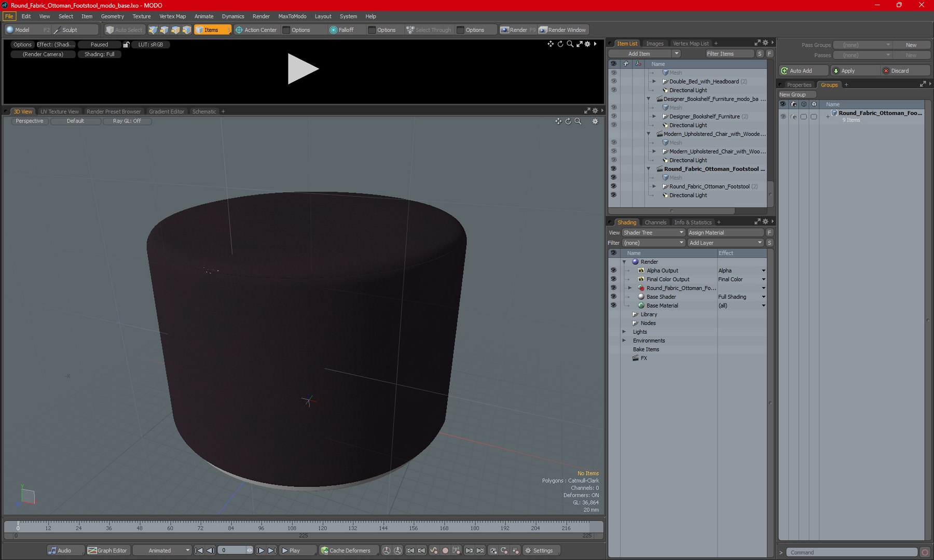Click the Assign Material button
This screenshot has width=934, height=560.
(x=725, y=233)
